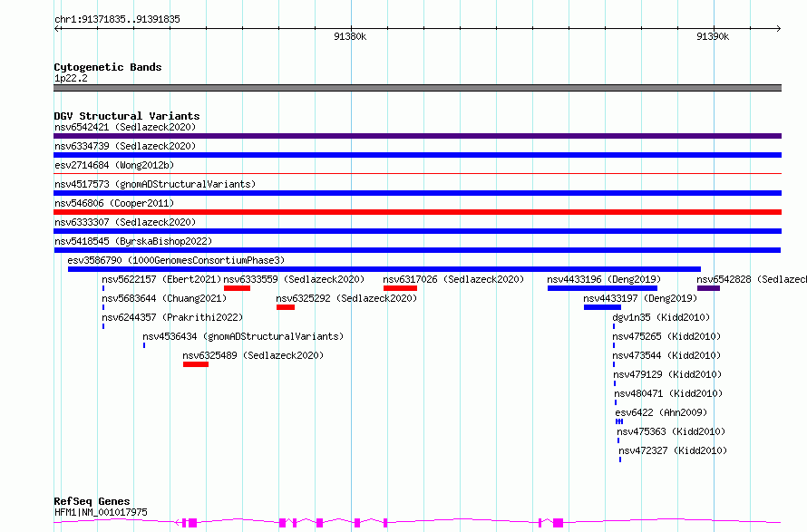This screenshot has width=807, height=532.
Task: Click the blue nsv4433197 variant bar
Action: 603,307
